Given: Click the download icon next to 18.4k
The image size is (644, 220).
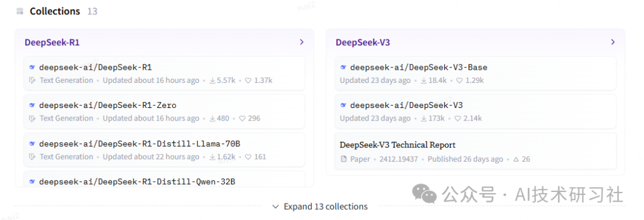Looking at the screenshot, I should pyautogui.click(x=424, y=80).
